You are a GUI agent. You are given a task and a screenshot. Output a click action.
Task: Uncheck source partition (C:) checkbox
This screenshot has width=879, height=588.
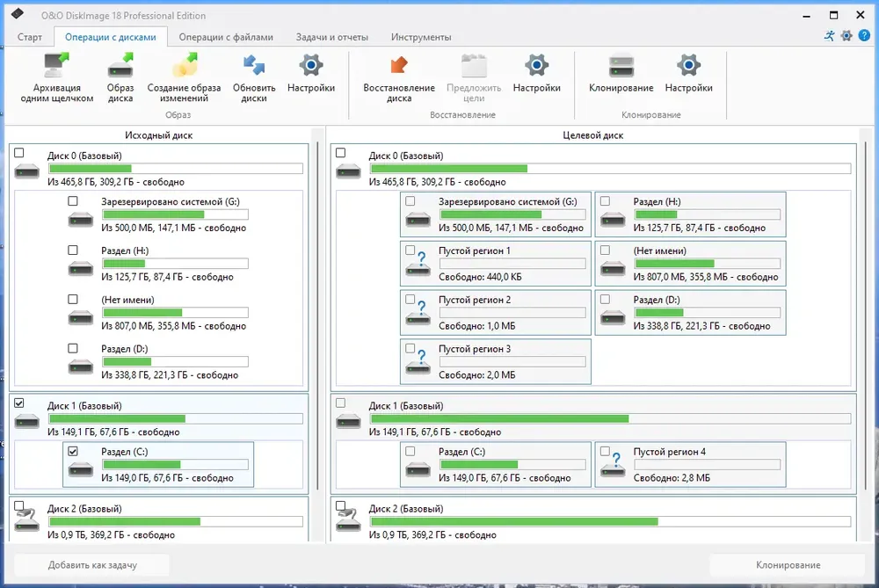pos(73,451)
